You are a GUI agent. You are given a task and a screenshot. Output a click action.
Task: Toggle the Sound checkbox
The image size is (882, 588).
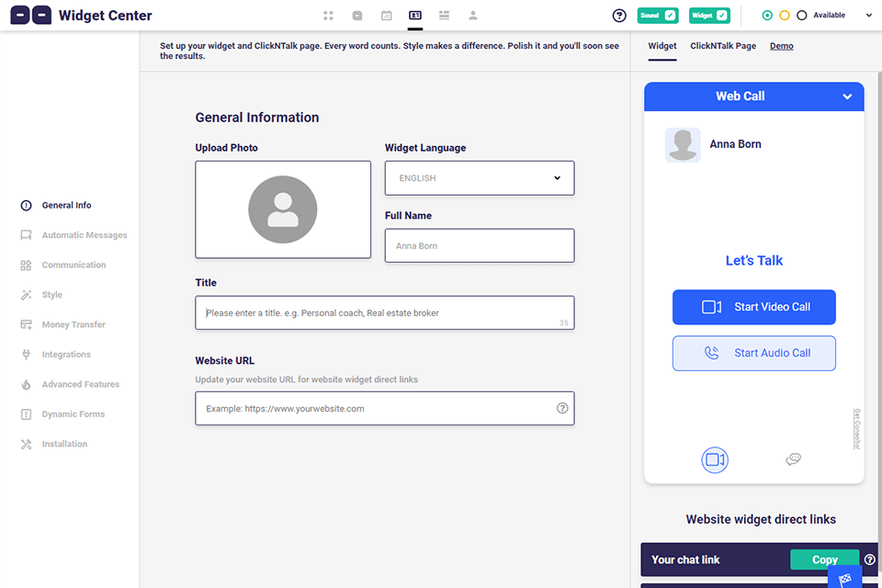pos(670,16)
